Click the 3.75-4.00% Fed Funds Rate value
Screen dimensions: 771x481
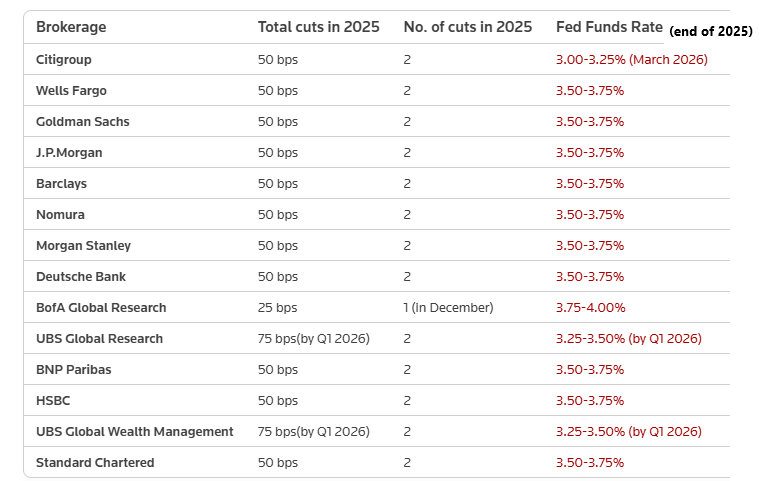click(x=589, y=307)
